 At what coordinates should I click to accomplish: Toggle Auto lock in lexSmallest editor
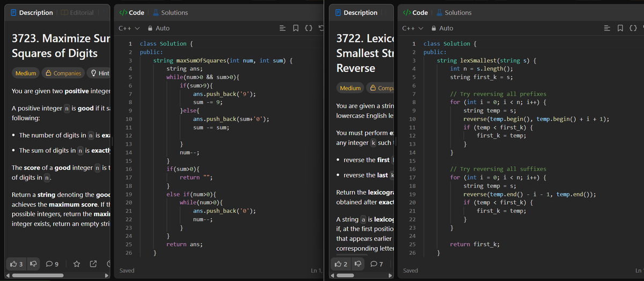[x=442, y=28]
